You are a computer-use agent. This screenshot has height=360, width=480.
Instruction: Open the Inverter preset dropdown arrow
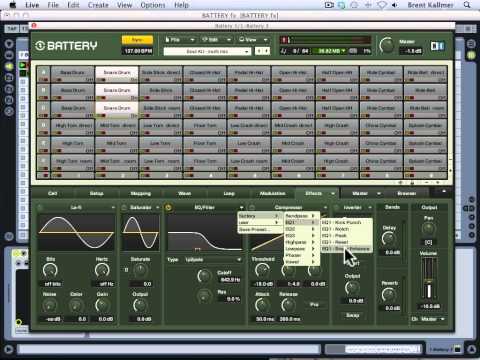tap(370, 208)
